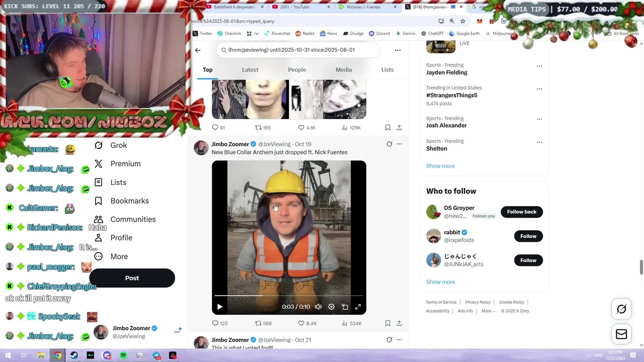Mute the video using the speaker icon

coord(318,307)
